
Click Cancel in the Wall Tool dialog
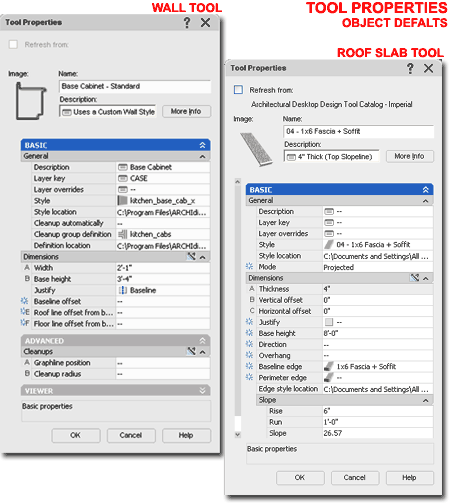(x=131, y=435)
